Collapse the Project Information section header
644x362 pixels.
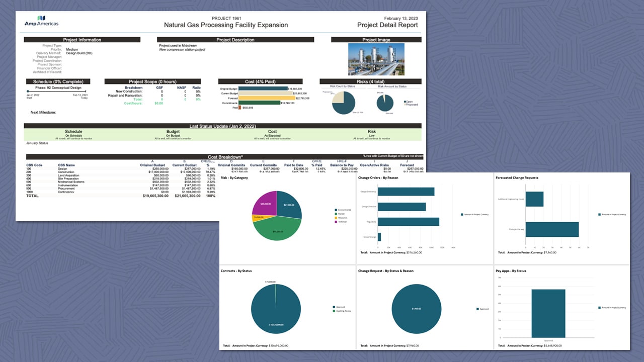pyautogui.click(x=83, y=40)
